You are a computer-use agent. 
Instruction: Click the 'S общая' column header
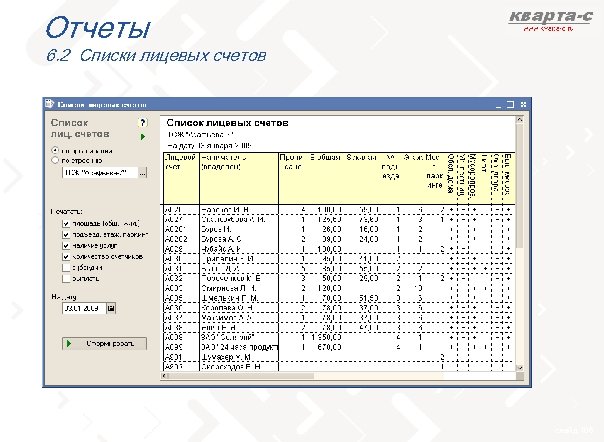pos(325,157)
